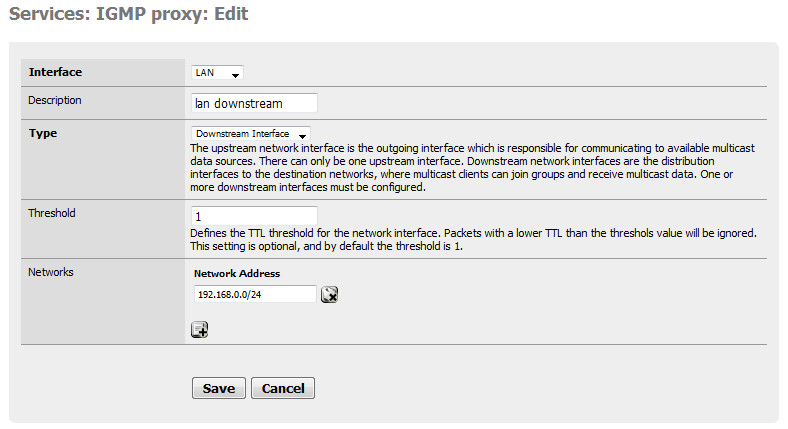Delete the 192.168.0.0/24 network entry
The image size is (788, 429).
(329, 294)
